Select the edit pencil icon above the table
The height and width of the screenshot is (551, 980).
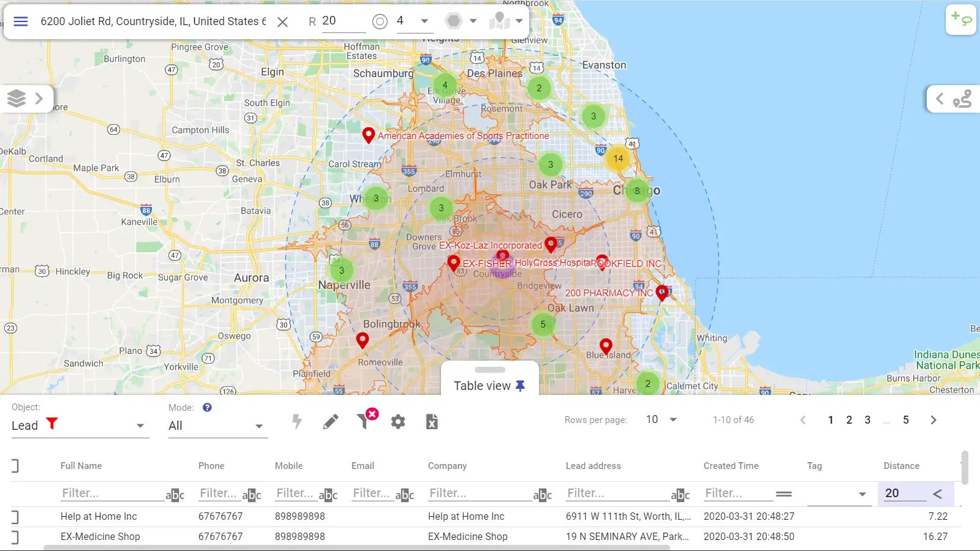[x=331, y=421]
